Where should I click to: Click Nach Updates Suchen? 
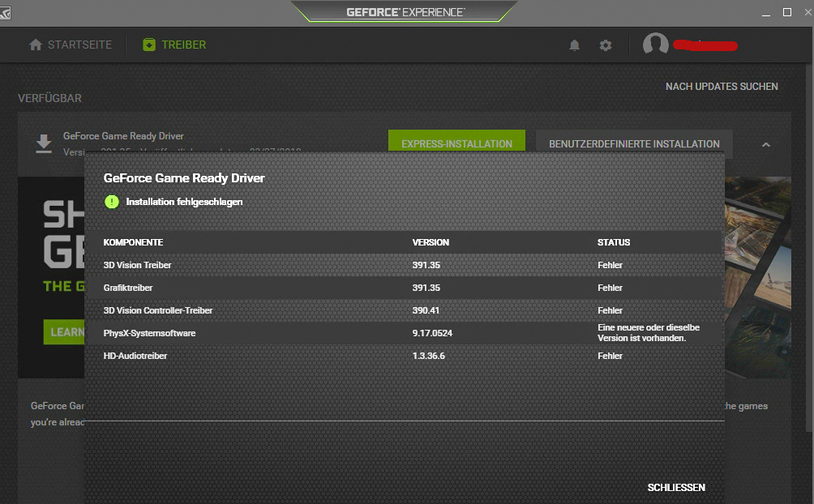click(x=722, y=87)
